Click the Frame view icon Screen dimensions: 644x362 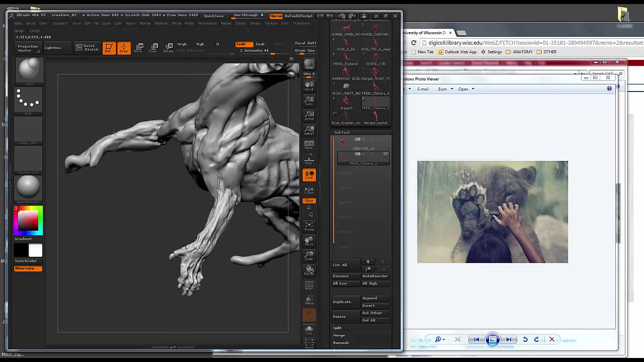[x=309, y=226]
